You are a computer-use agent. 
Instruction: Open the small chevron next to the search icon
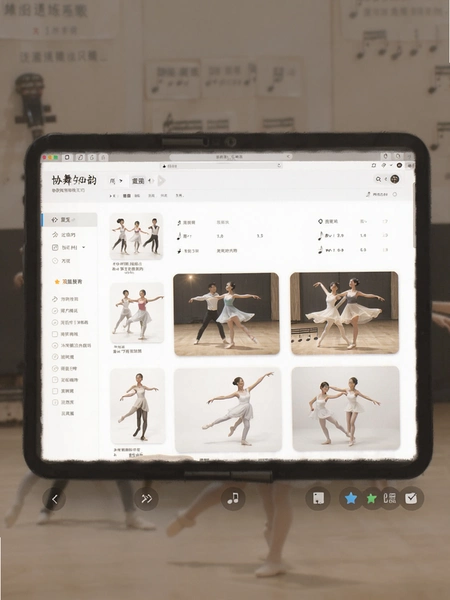(x=386, y=179)
